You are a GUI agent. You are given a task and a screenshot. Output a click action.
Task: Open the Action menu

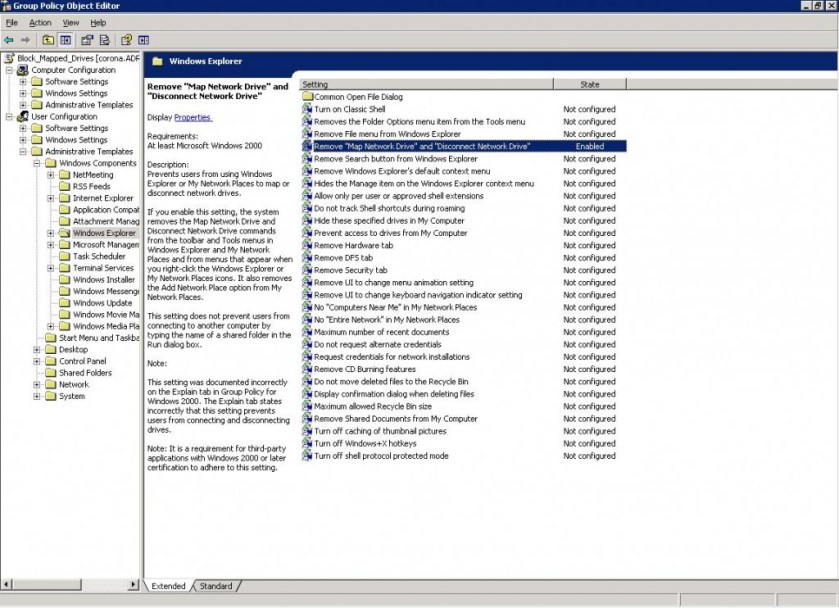[x=40, y=22]
